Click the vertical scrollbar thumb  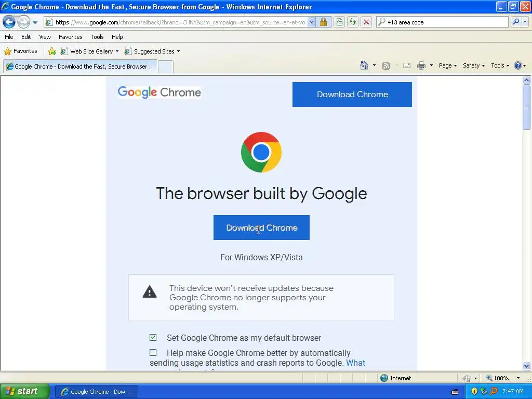pos(527,107)
